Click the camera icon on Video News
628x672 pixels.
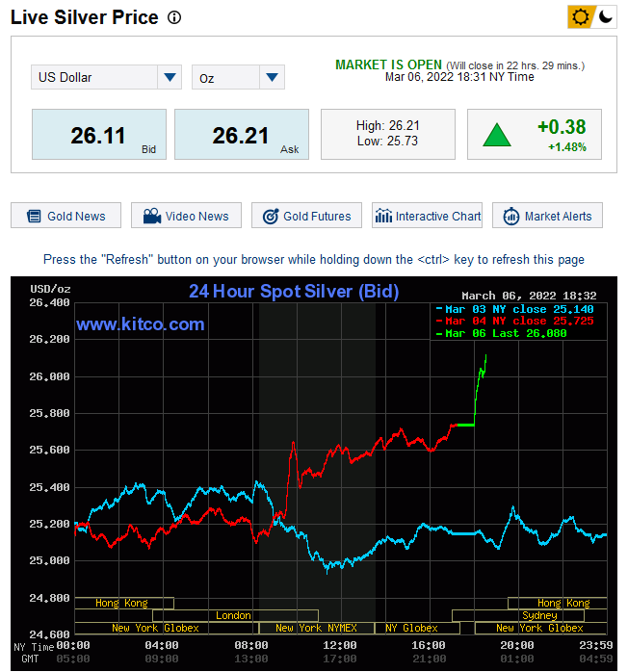(x=152, y=216)
